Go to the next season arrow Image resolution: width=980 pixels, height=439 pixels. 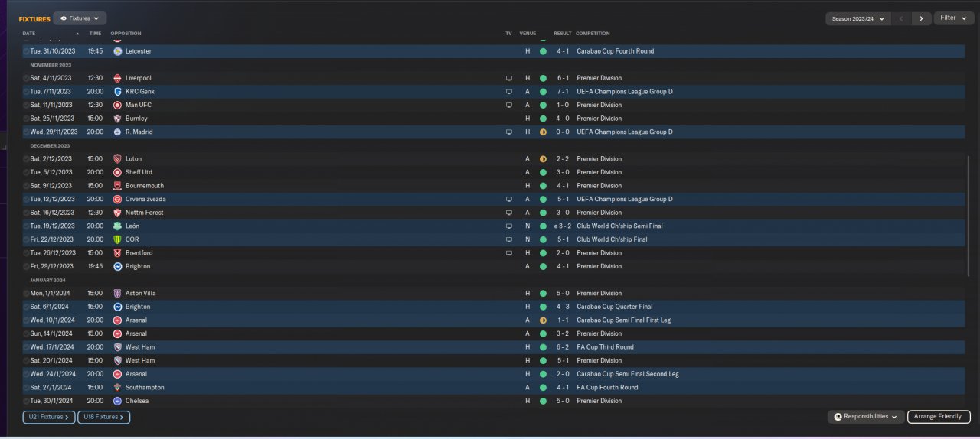tap(921, 18)
